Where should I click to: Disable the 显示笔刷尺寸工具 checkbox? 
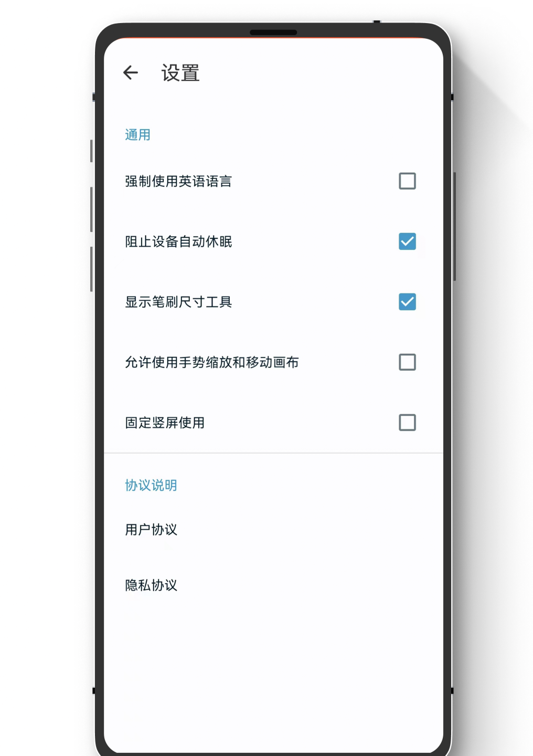[x=407, y=302]
